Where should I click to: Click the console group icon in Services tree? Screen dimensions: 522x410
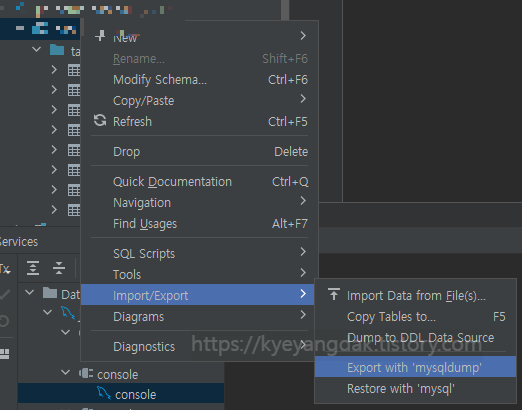(x=86, y=373)
